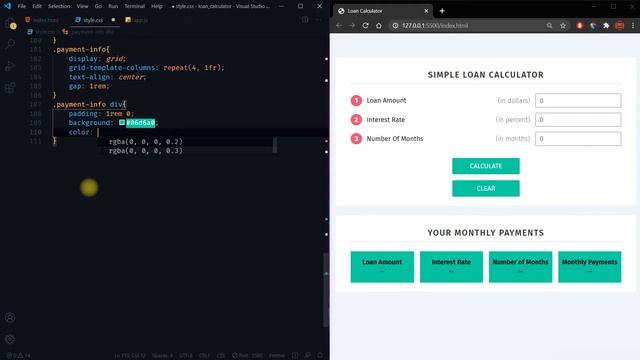Click the feedback icon in status bar
The height and width of the screenshot is (360, 640).
point(307,356)
